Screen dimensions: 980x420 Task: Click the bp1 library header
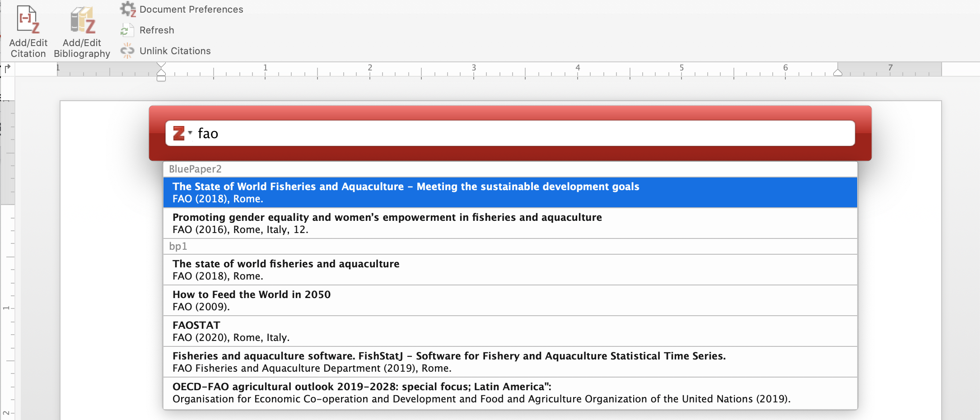coord(510,246)
